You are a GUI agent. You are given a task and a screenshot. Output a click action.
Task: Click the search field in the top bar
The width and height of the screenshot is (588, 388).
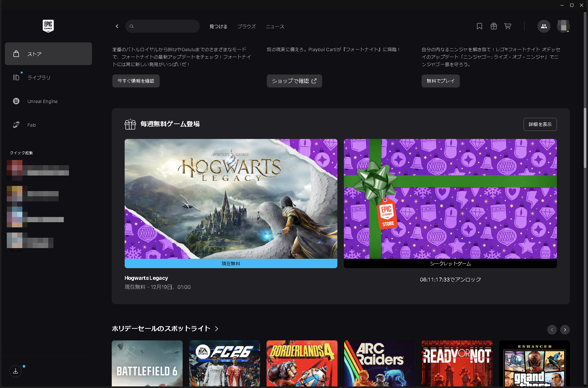[163, 26]
